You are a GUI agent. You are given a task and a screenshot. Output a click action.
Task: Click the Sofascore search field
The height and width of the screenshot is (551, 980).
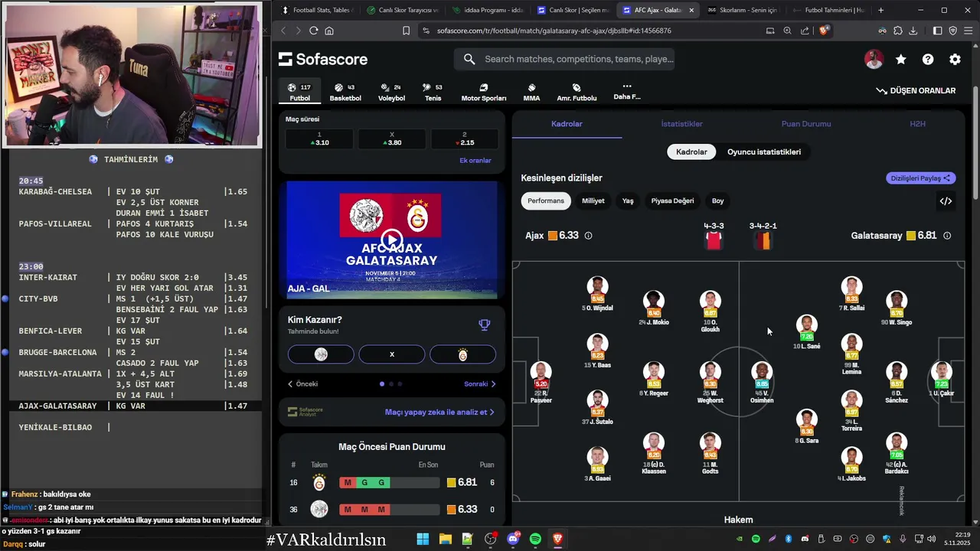(564, 59)
